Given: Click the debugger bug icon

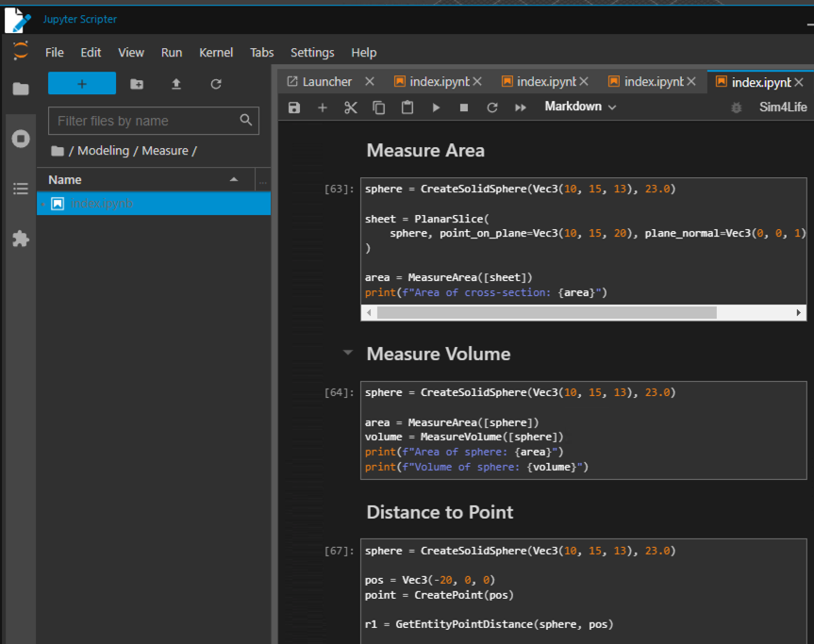Looking at the screenshot, I should click(736, 107).
